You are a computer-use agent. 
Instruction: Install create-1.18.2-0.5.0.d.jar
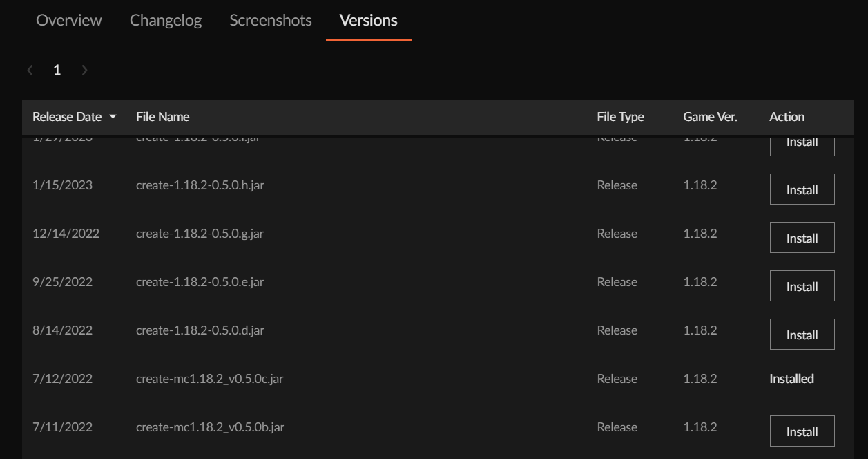tap(802, 335)
